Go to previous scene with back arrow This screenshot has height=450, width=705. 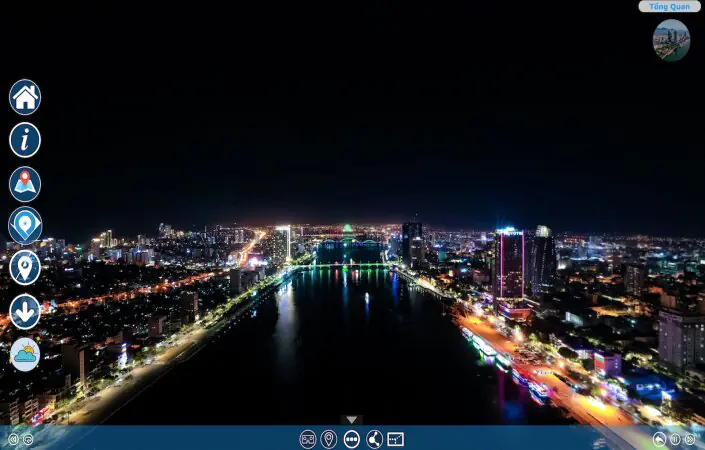click(660, 439)
